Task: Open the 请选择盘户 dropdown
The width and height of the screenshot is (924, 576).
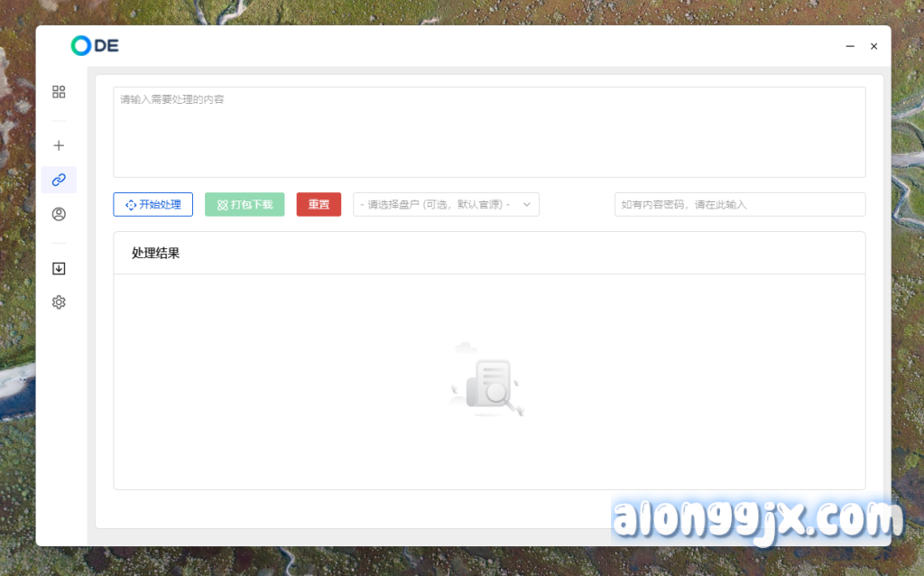Action: 437,205
